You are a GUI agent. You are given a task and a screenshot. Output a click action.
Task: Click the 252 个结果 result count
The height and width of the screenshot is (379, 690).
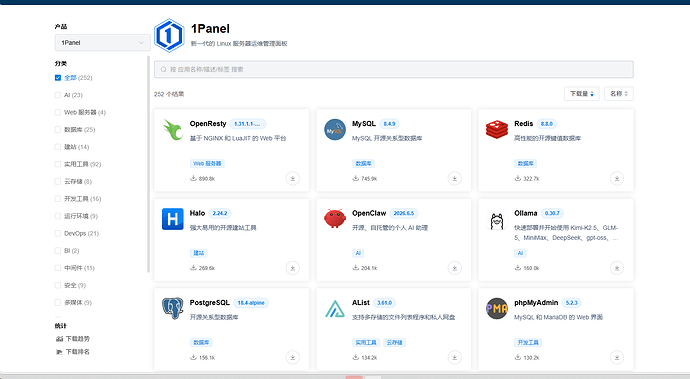[169, 94]
